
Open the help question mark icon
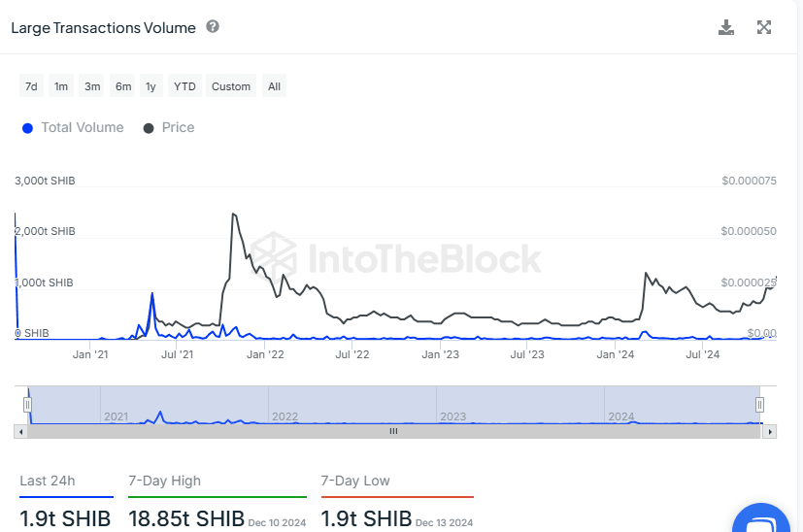click(x=213, y=26)
